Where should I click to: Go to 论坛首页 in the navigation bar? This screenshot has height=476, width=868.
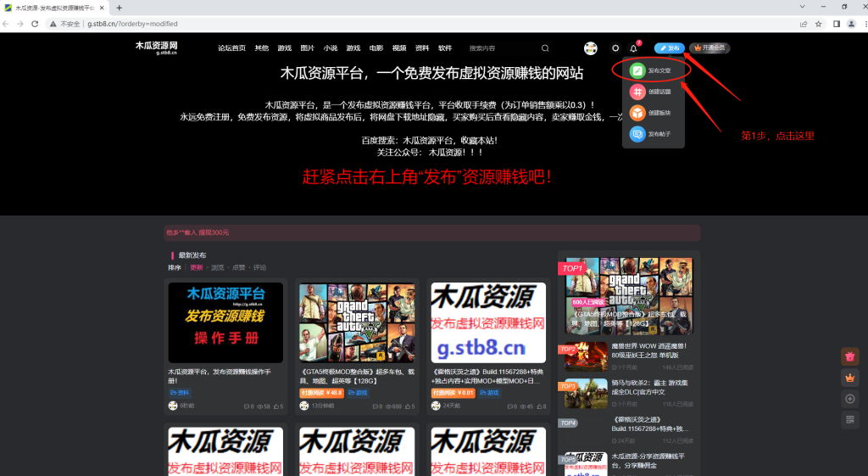(x=231, y=48)
